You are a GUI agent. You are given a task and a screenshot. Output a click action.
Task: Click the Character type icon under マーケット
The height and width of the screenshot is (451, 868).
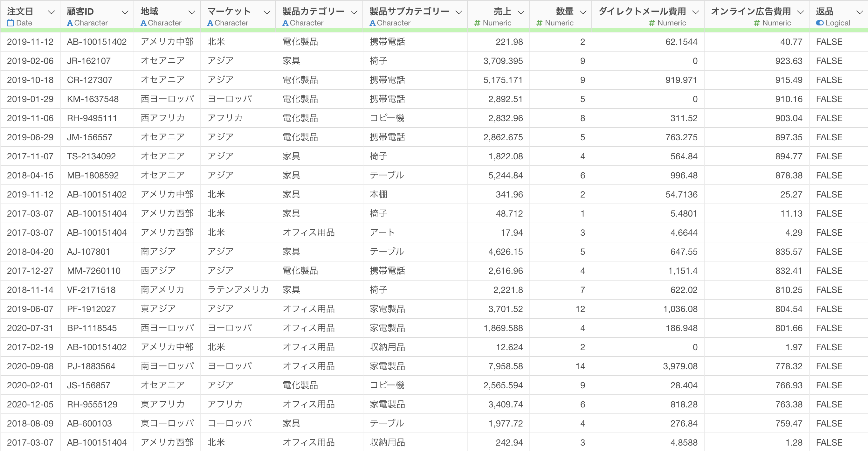(x=210, y=23)
